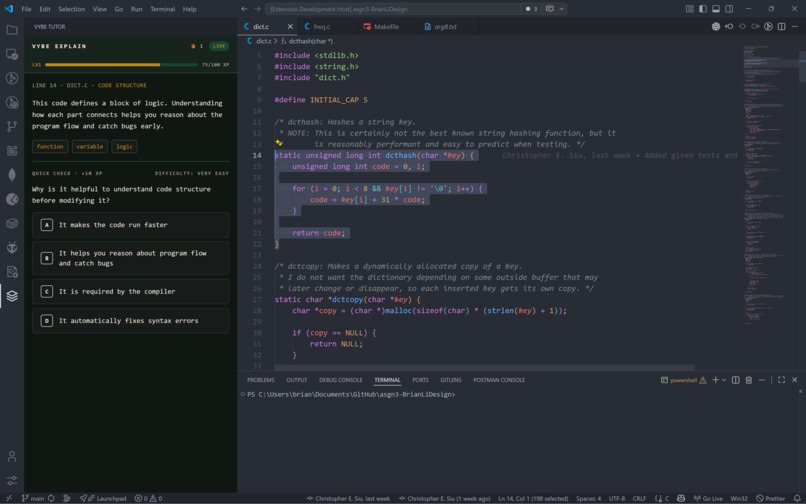Select answer B about program flow and bugs
Screen dimensions: 806x504
131,258
